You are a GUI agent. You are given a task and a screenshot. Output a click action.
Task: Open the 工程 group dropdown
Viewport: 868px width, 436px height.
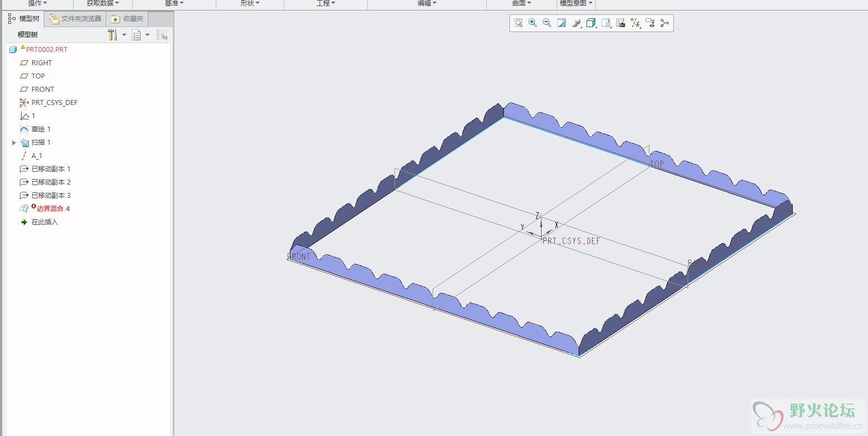coord(325,3)
